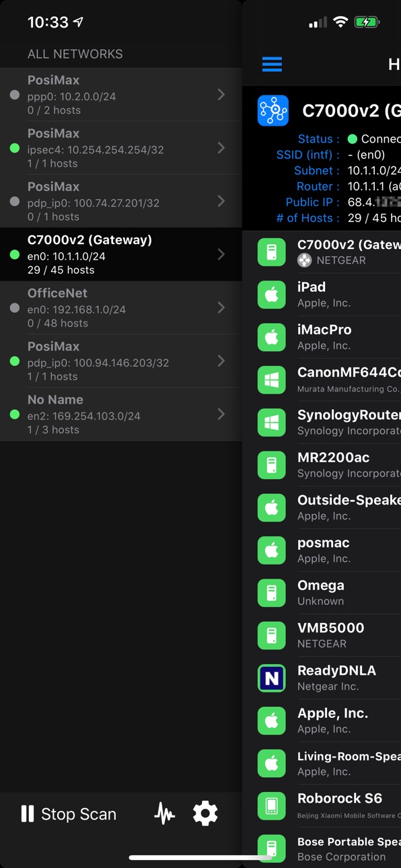Select C7000v2 (Gateway) 10.1.1.0/24 network
401x868 pixels.
[x=121, y=254]
